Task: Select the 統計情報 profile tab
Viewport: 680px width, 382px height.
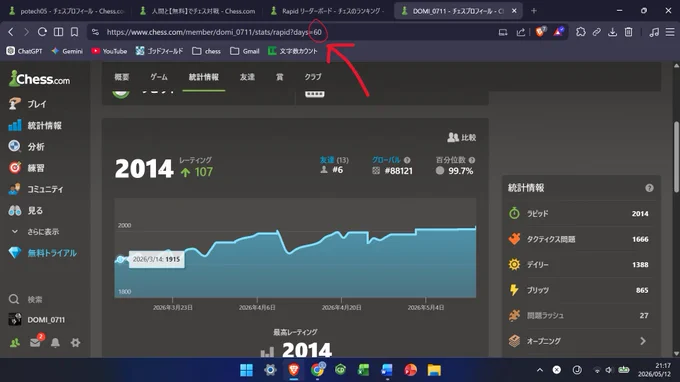Action: 203,77
